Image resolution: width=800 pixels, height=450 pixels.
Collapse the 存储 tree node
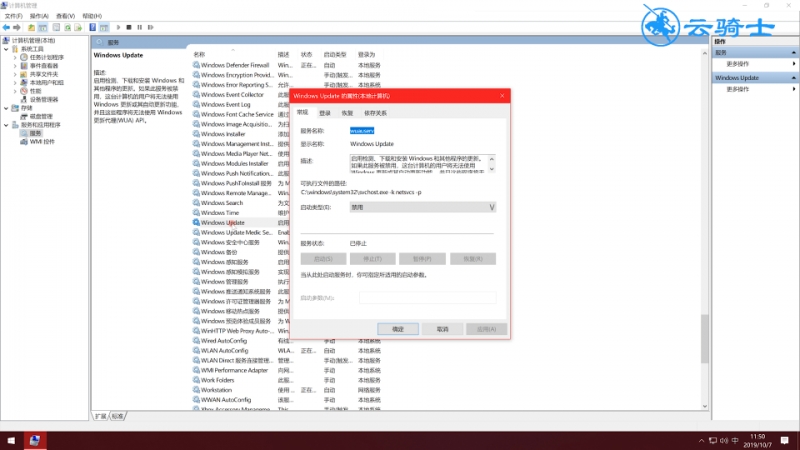pos(6,108)
